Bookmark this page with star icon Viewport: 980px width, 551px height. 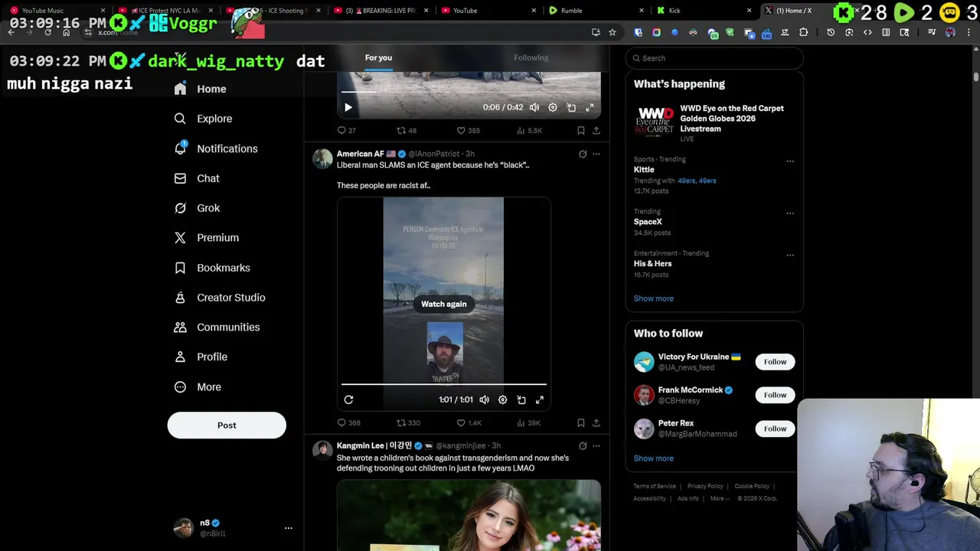click(612, 32)
